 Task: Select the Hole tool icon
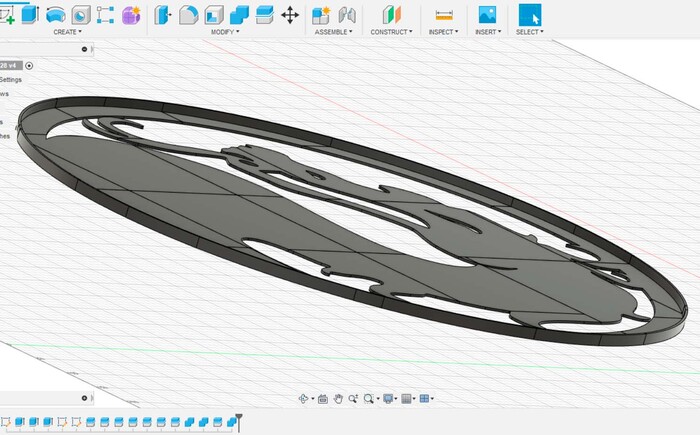pyautogui.click(x=80, y=15)
